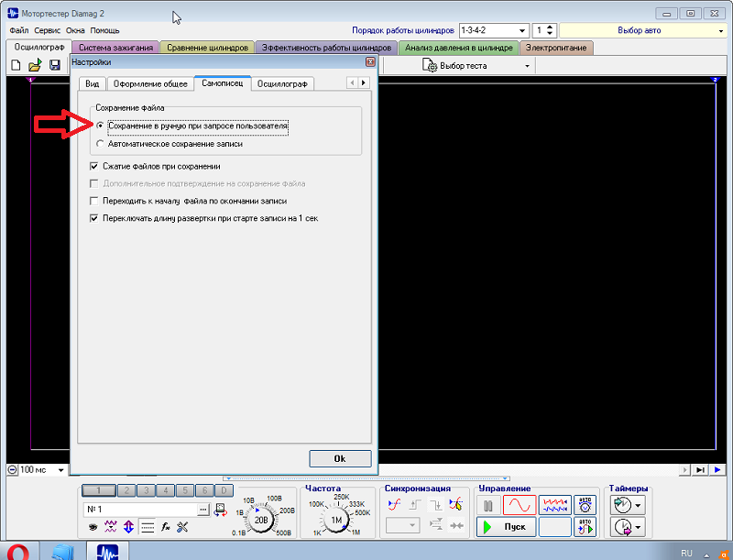Click the sync pre-trigger arrows icon
Image resolution: width=733 pixels, height=560 pixels.
click(436, 524)
